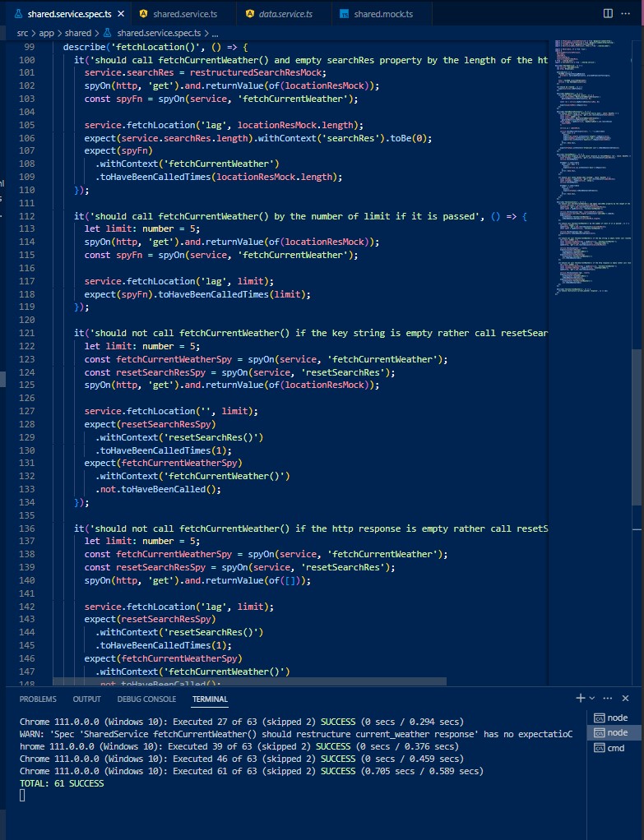644x840 pixels.
Task: Click describe('fetchLocation()' code line
Action: pyautogui.click(x=155, y=47)
